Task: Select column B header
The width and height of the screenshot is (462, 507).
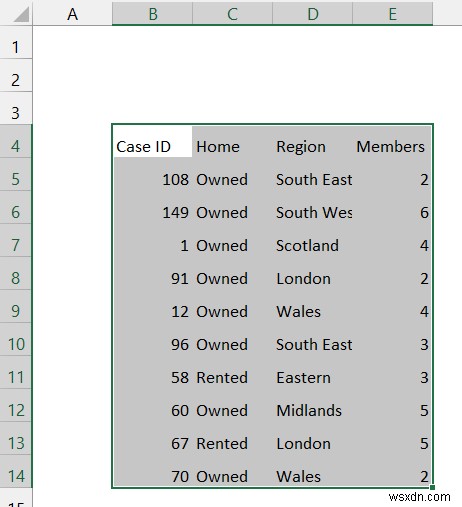Action: coord(152,13)
